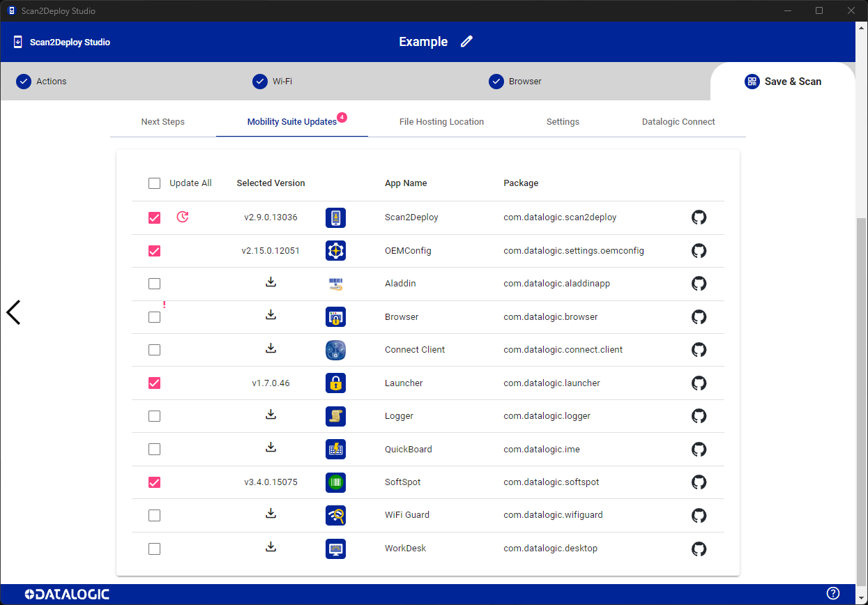Click the Example project title
The width and height of the screenshot is (868, 605).
click(x=423, y=42)
